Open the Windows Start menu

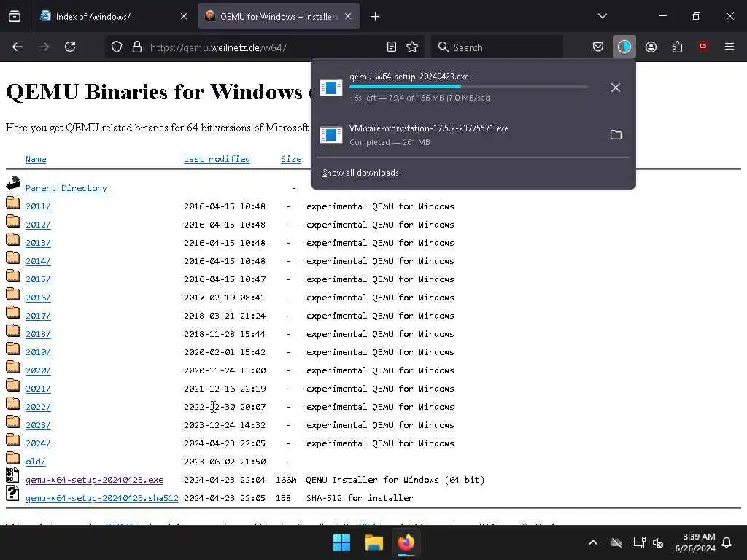[341, 542]
